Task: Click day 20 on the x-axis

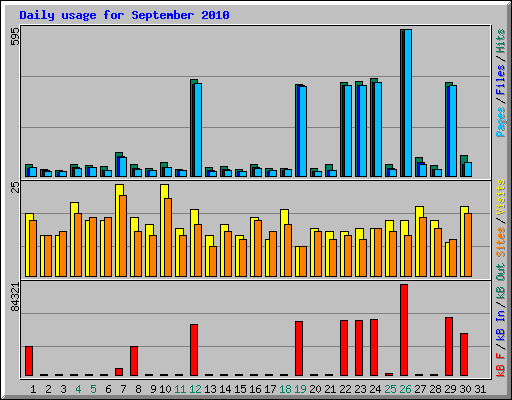Action: click(315, 389)
